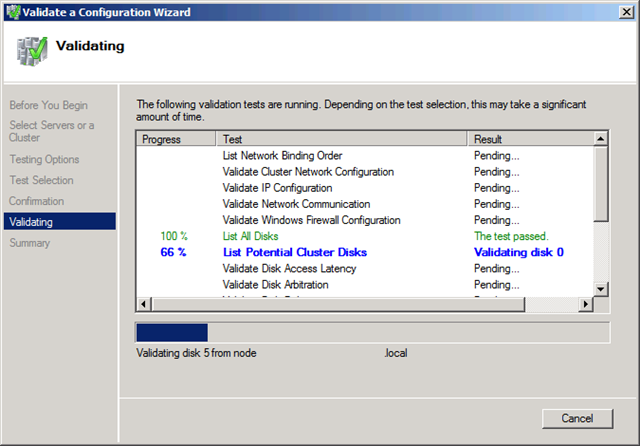Image resolution: width=640 pixels, height=446 pixels.
Task: Click the wizard title bar icon
Action: point(13,12)
